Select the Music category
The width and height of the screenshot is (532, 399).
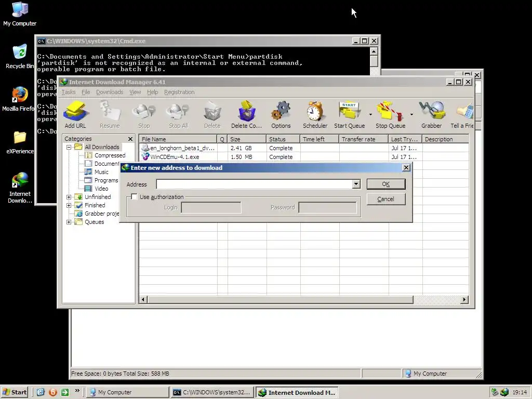(x=101, y=172)
